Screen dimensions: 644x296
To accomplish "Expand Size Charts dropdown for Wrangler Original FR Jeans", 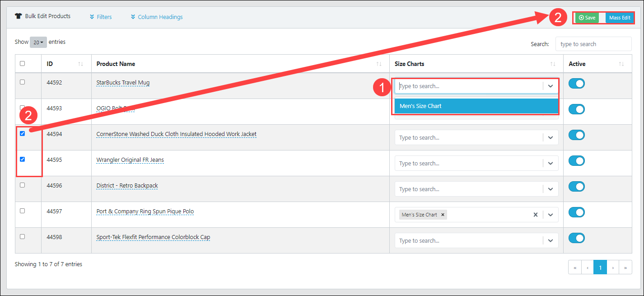I will [x=551, y=164].
